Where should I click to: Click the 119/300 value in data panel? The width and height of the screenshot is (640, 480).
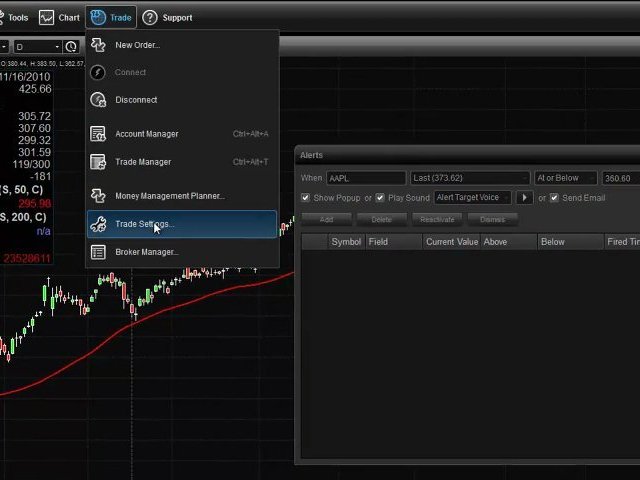(x=31, y=164)
